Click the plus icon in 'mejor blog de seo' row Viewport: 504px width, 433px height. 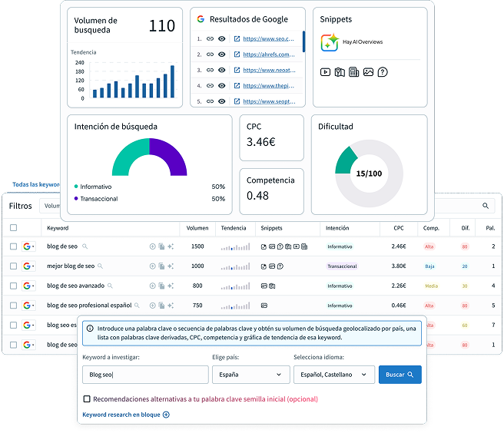coord(152,266)
